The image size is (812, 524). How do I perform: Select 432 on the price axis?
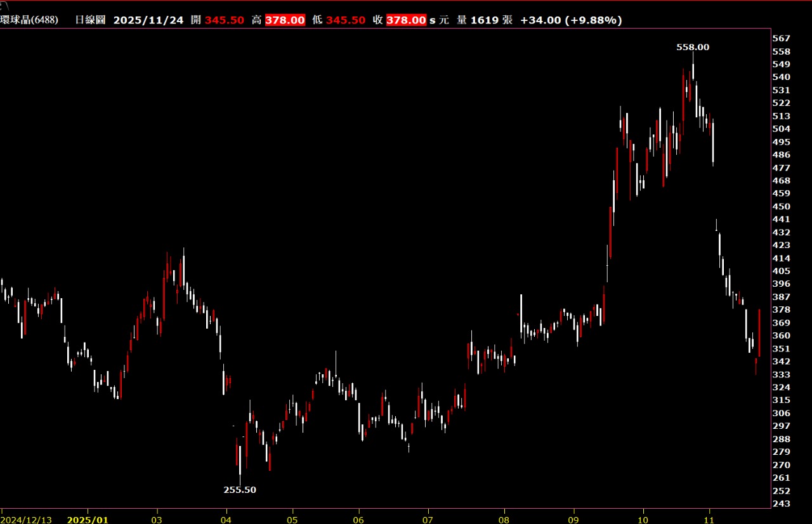tap(782, 232)
